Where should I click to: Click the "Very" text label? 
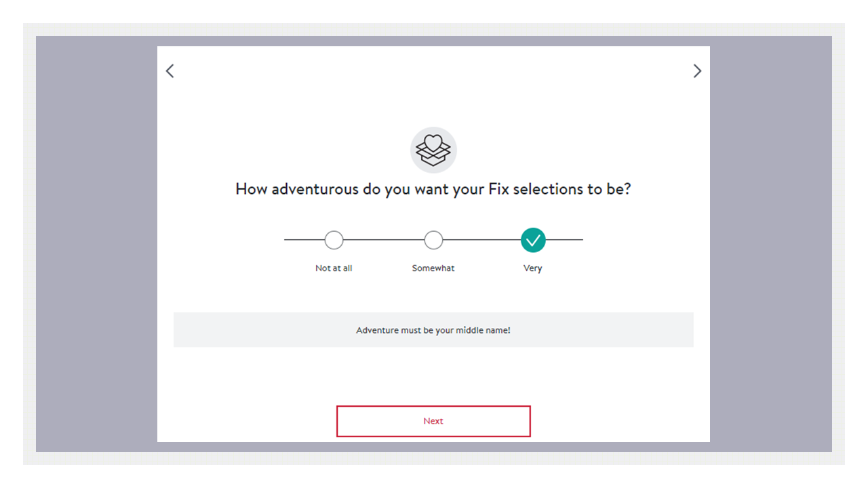(533, 268)
